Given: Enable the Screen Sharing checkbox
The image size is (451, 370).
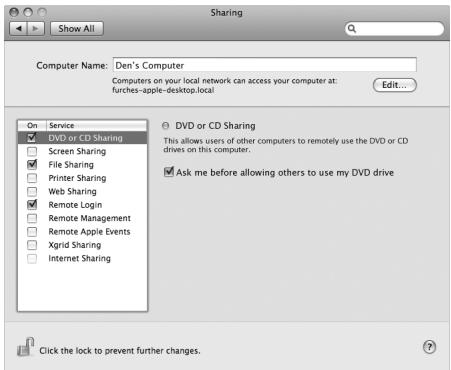Looking at the screenshot, I should click(x=32, y=151).
